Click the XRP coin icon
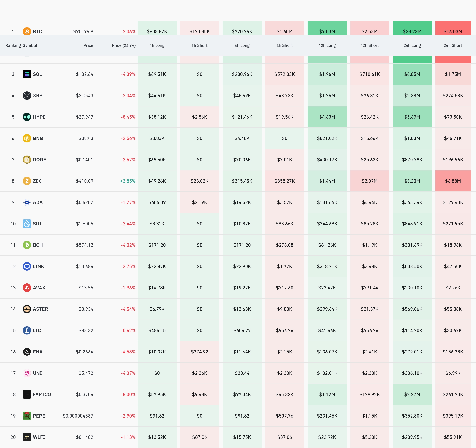Screen dimensions: 476x448 27,96
